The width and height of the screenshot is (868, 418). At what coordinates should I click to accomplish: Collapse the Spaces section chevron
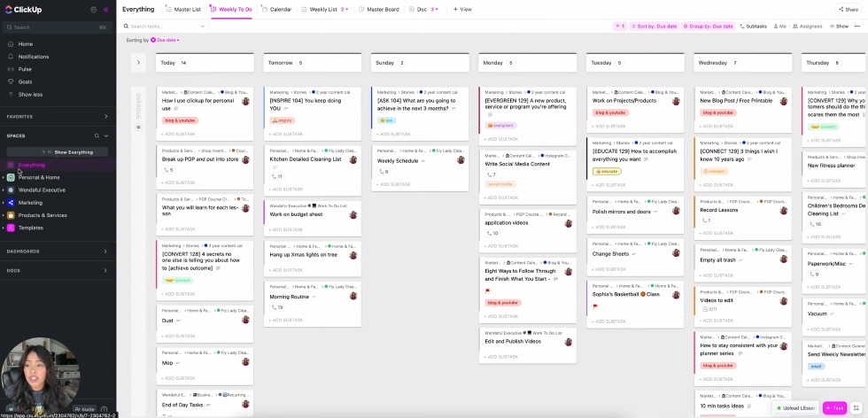[x=105, y=135]
